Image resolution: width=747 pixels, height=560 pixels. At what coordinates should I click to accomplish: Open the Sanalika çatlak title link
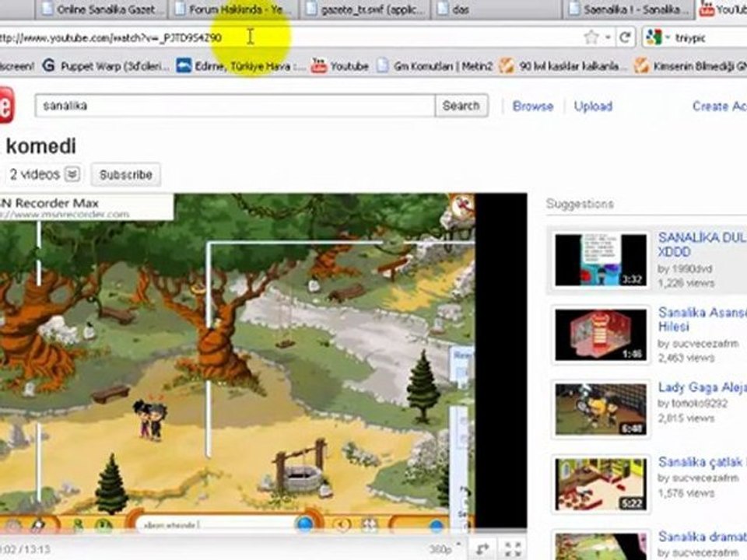702,462
